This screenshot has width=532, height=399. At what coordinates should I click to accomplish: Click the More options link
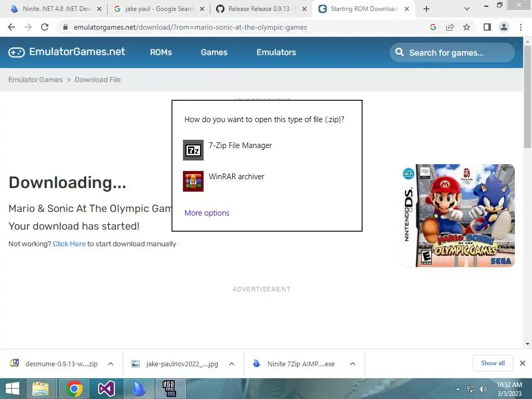(207, 212)
